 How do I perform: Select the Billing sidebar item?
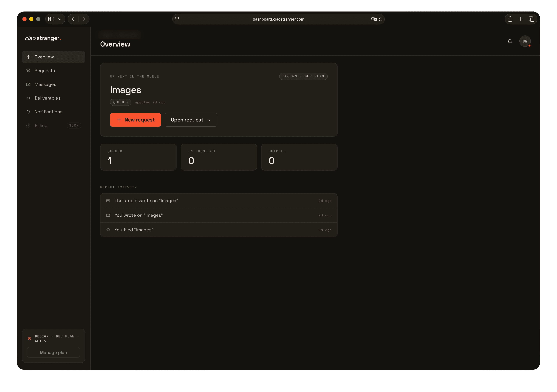(x=53, y=125)
